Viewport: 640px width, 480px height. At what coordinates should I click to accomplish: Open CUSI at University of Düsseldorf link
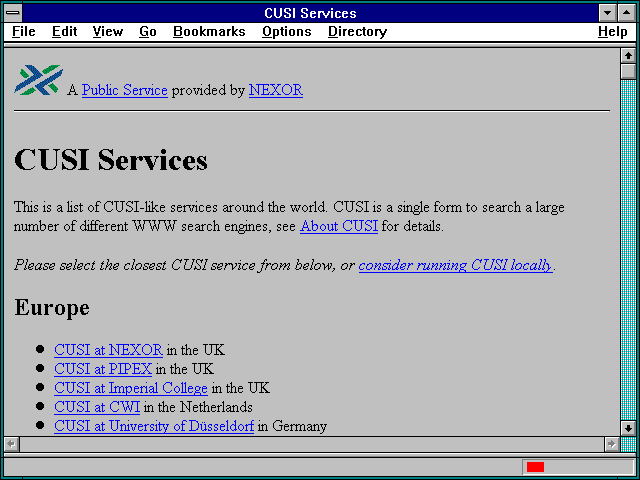coord(154,426)
